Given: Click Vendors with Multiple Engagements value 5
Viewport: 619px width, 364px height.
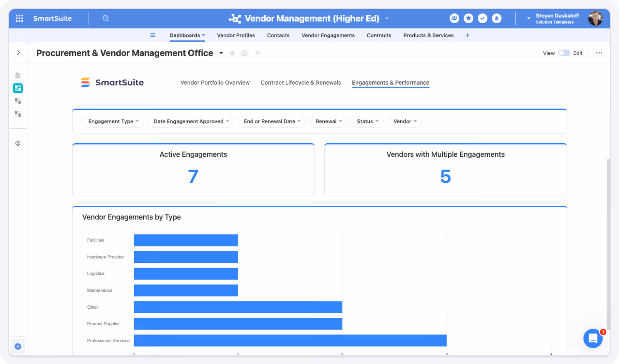Looking at the screenshot, I should [445, 177].
